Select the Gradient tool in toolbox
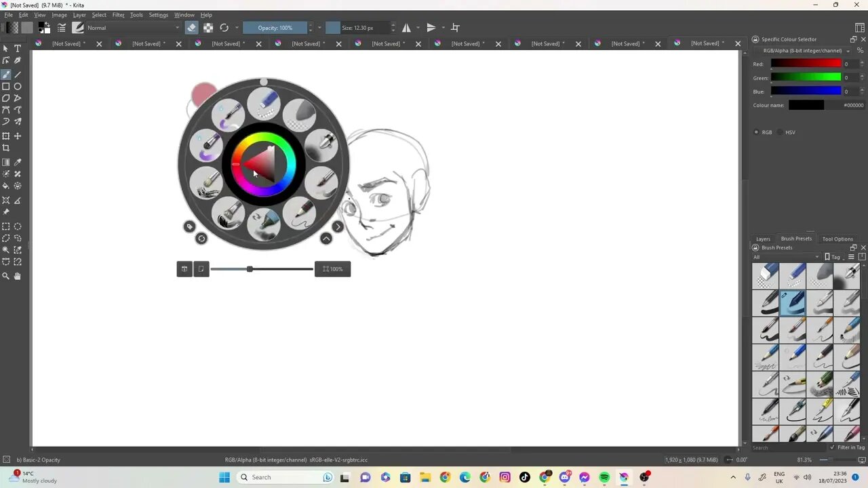The width and height of the screenshot is (868, 488). coord(6,163)
